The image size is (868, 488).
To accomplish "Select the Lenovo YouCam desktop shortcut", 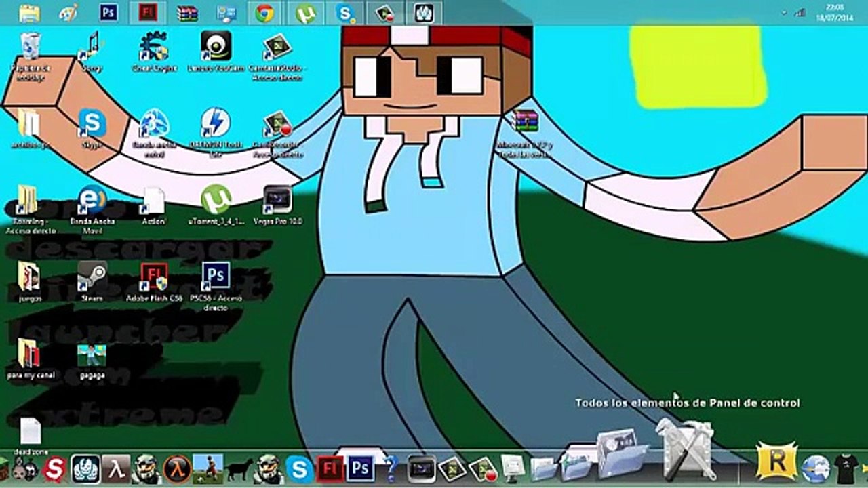I will click(216, 52).
